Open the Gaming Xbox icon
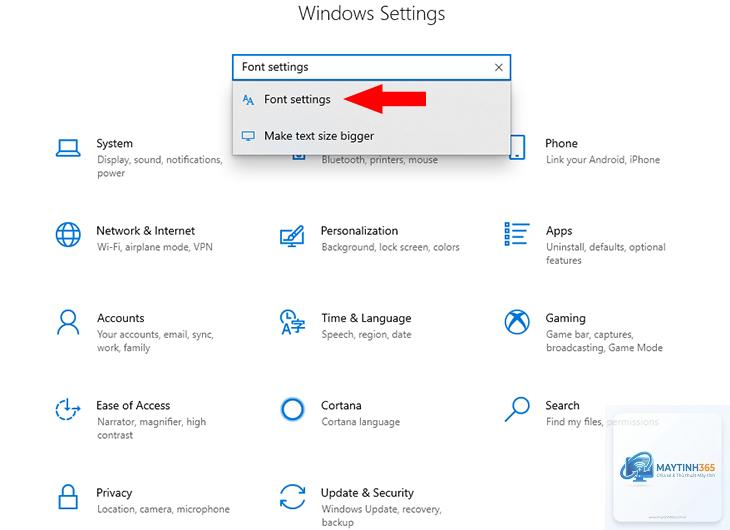Image resolution: width=730 pixels, height=530 pixels. point(517,322)
